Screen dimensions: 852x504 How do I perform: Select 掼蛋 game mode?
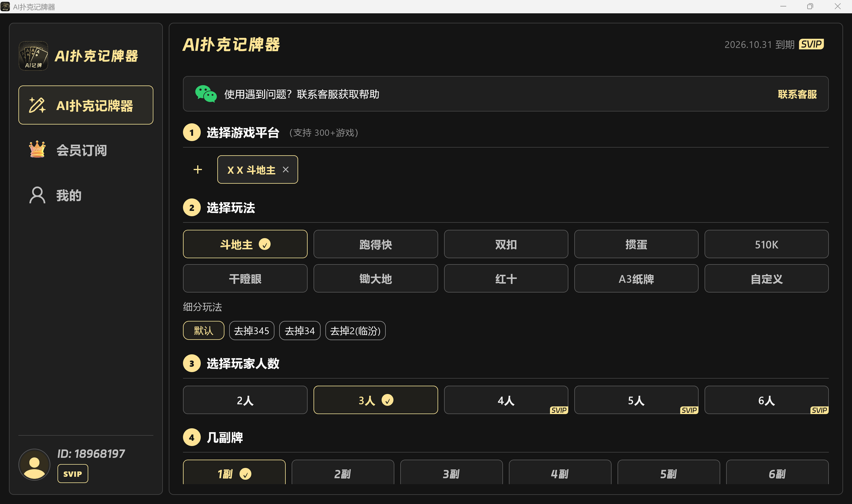pos(636,244)
